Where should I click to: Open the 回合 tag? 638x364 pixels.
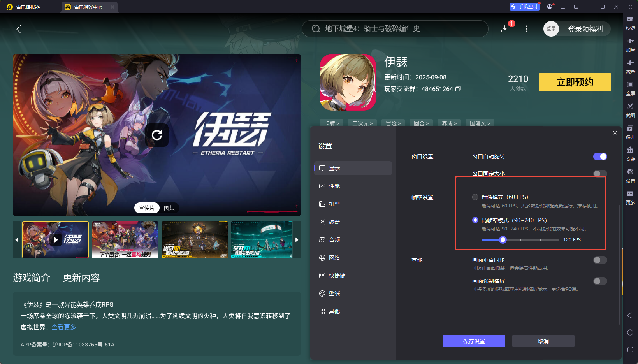pyautogui.click(x=421, y=123)
